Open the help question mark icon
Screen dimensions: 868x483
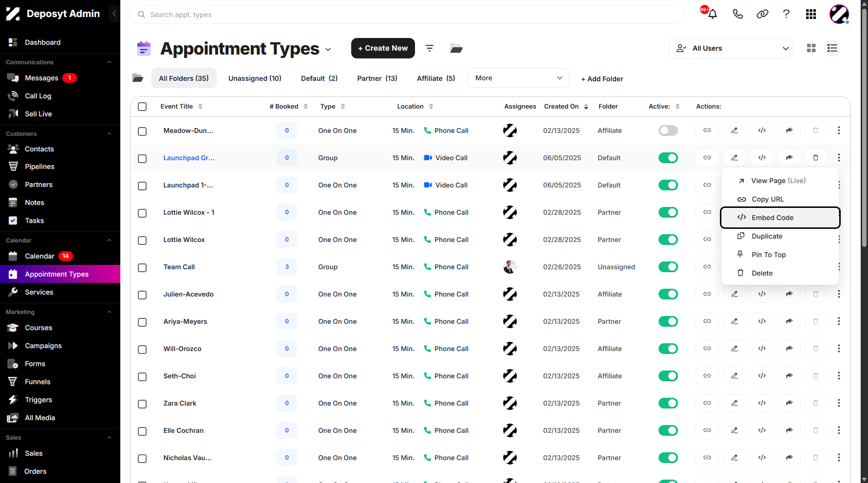click(x=786, y=14)
